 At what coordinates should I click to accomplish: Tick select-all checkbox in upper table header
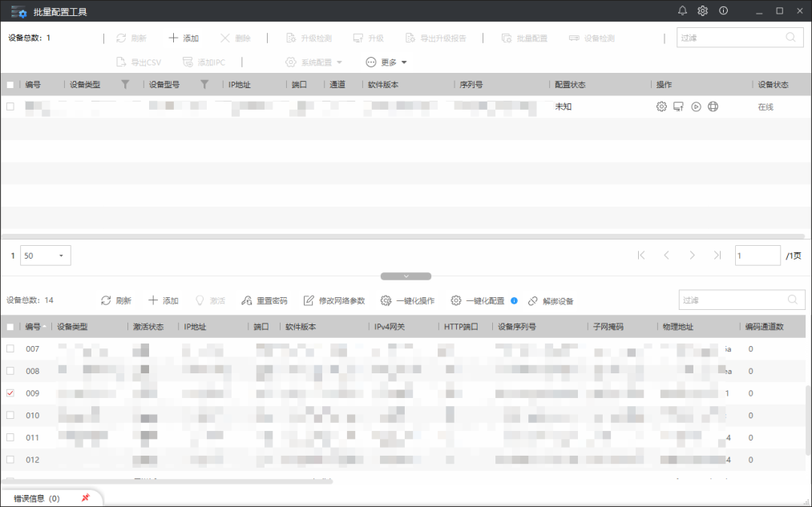click(x=10, y=84)
